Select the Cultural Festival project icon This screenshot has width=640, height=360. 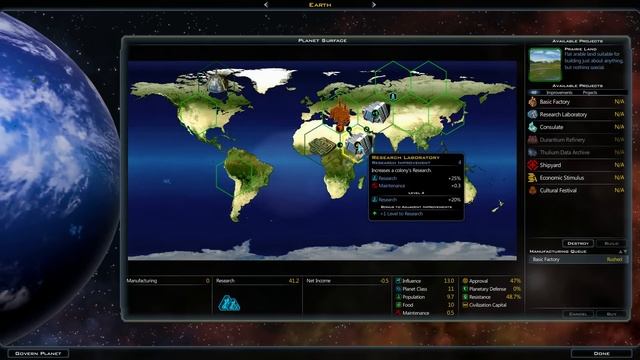tap(533, 190)
